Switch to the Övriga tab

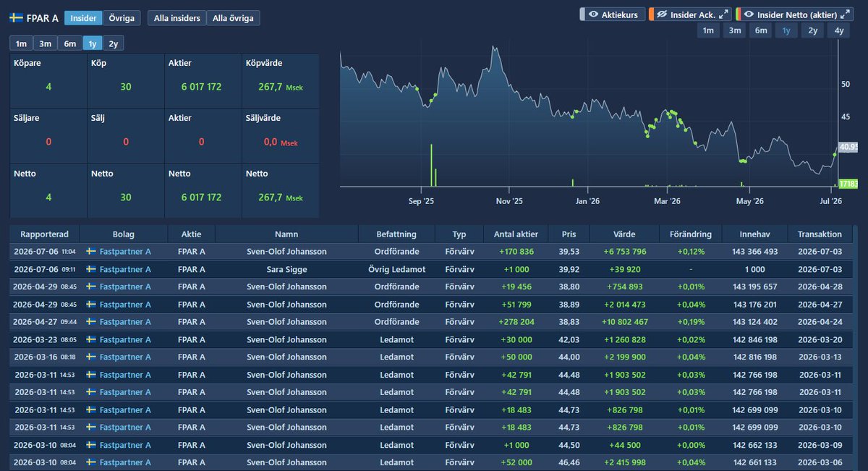pos(122,18)
